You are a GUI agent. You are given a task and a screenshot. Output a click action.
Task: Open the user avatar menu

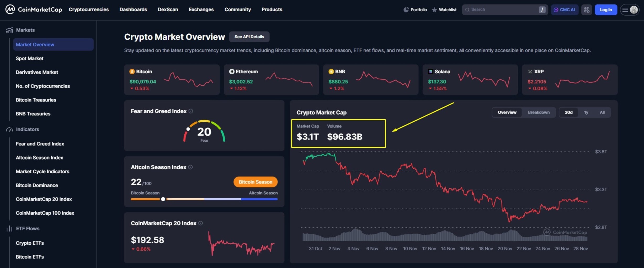[634, 10]
